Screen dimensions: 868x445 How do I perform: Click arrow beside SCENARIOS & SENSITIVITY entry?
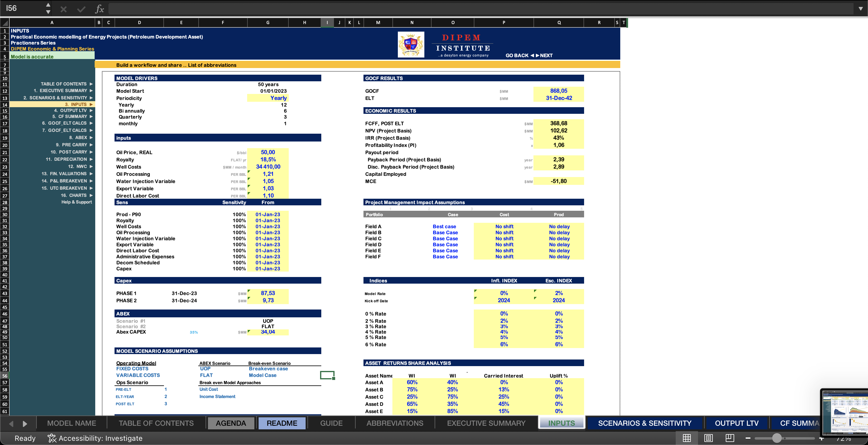[x=91, y=98]
